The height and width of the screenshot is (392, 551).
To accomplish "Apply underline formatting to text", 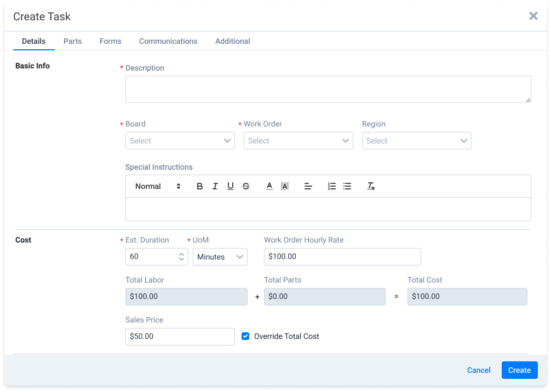I will click(231, 186).
